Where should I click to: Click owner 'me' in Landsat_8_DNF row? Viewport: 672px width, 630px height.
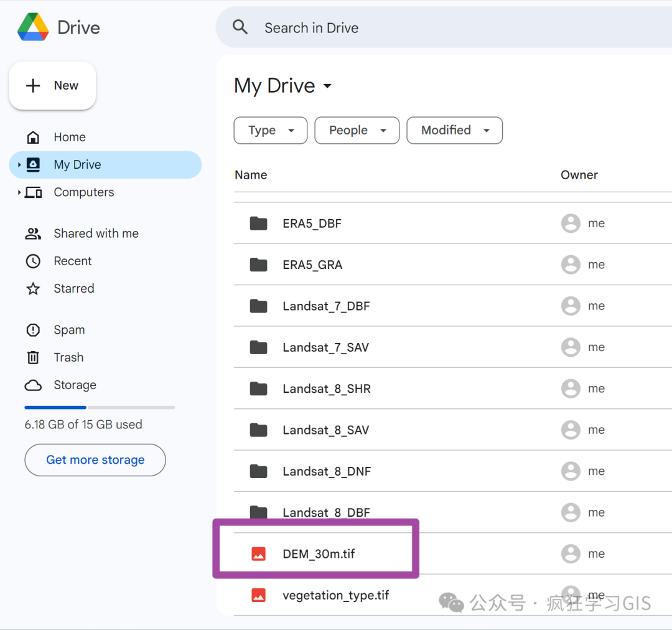click(x=596, y=471)
